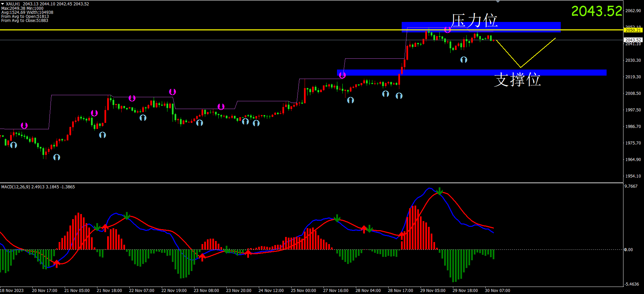Select the yellow V-shaped projection line's bottom point
644x294 pixels.
point(520,67)
